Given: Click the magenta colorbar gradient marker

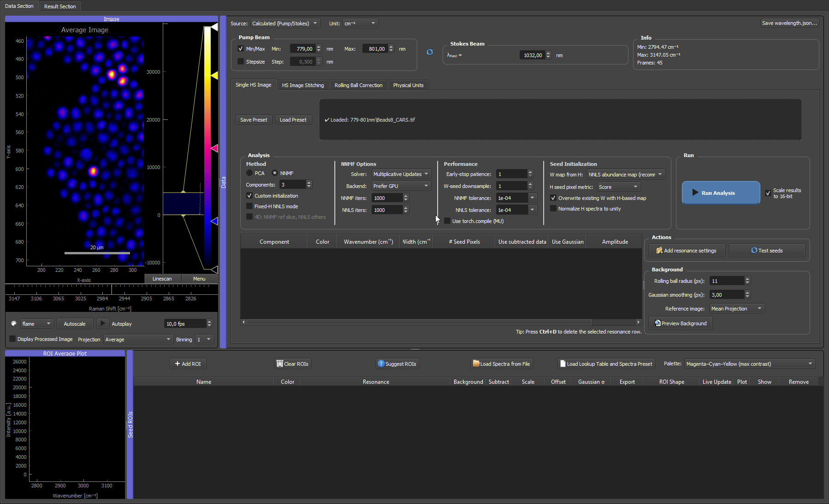Looking at the screenshot, I should (214, 148).
